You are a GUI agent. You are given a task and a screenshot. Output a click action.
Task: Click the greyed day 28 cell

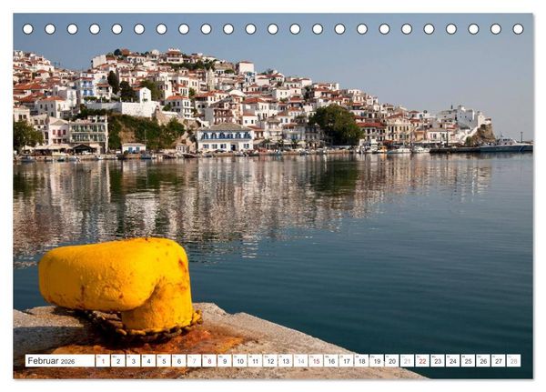(x=514, y=361)
